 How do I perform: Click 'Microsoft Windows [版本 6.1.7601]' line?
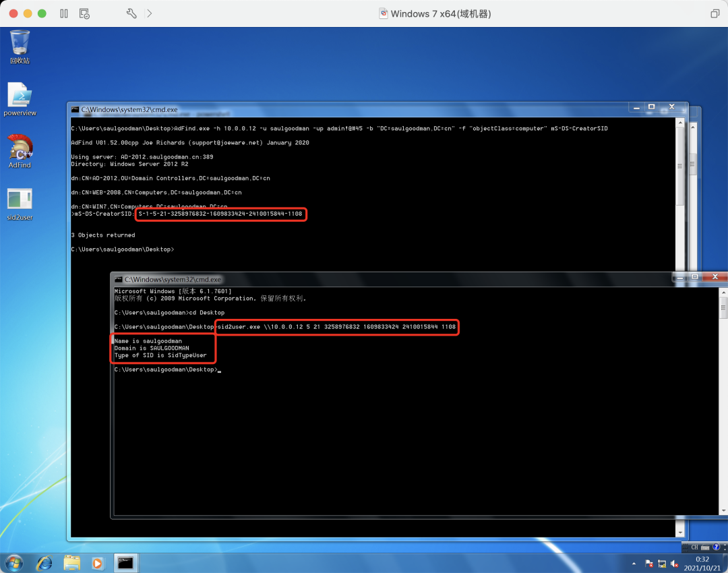[173, 291]
